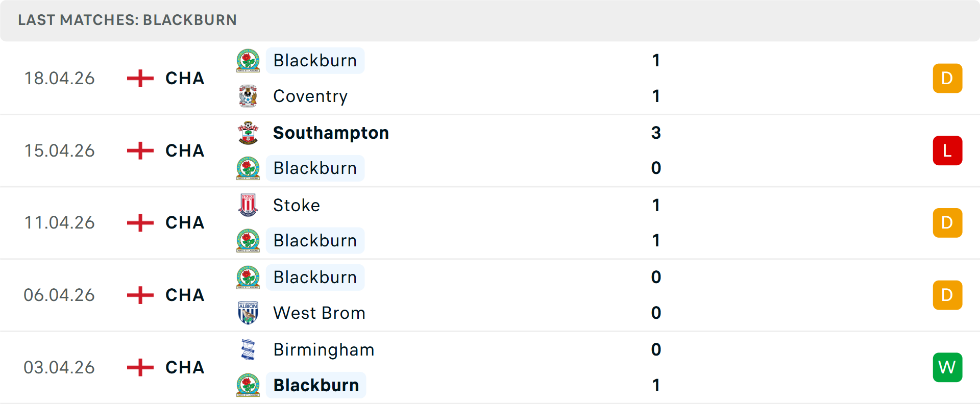Viewport: 980px width, 404px height.
Task: Click the England flag beside 18.04.26
Action: pos(139,78)
